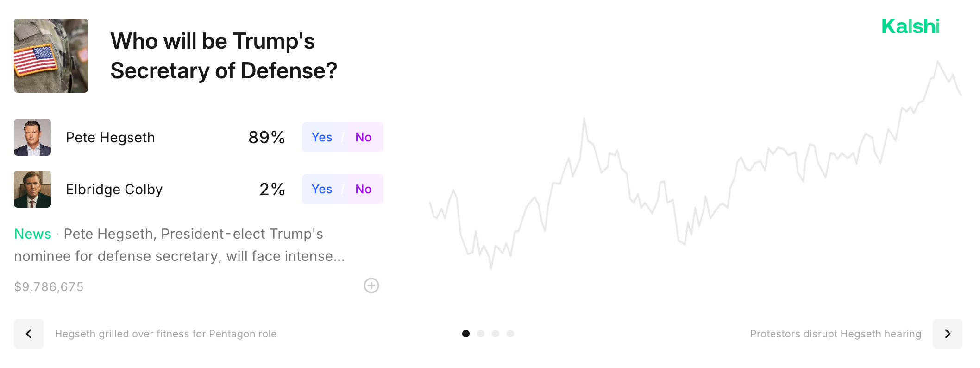Click the Pete Hegseth candidate name
This screenshot has width=980, height=368.
point(110,137)
